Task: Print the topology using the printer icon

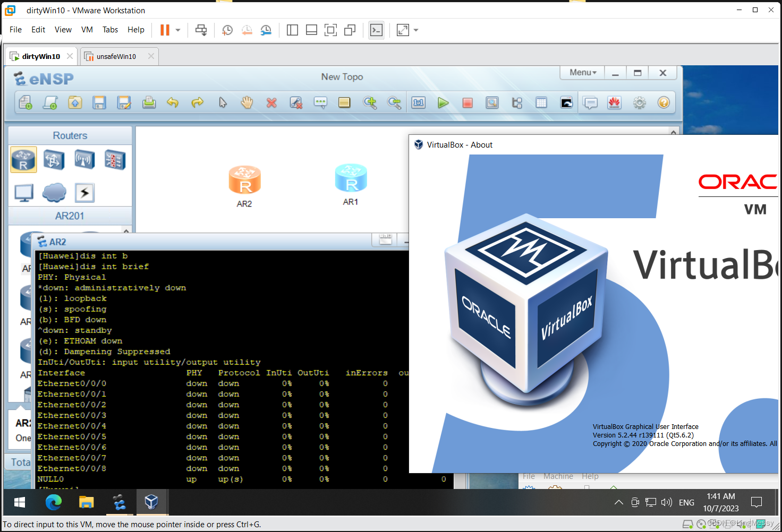Action: (x=149, y=102)
